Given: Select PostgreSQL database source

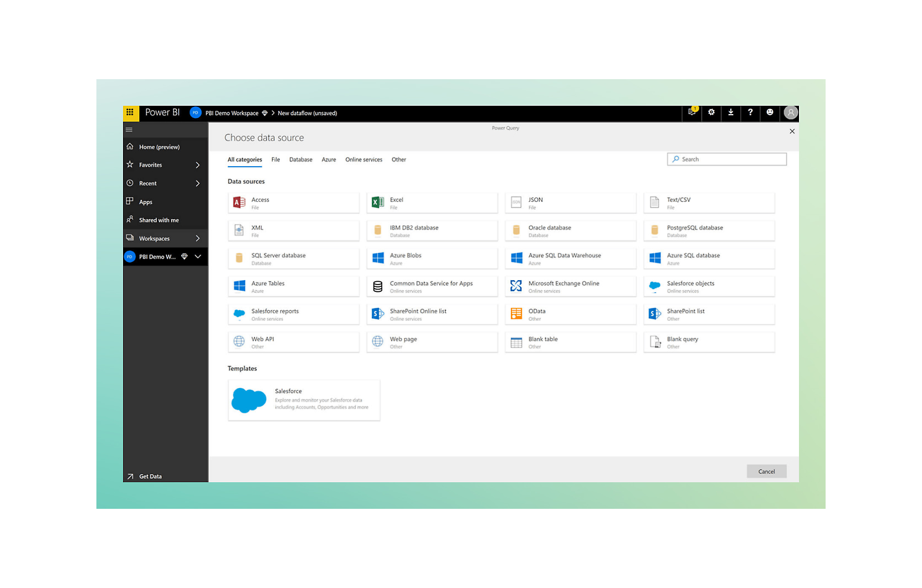Looking at the screenshot, I should pos(709,231).
